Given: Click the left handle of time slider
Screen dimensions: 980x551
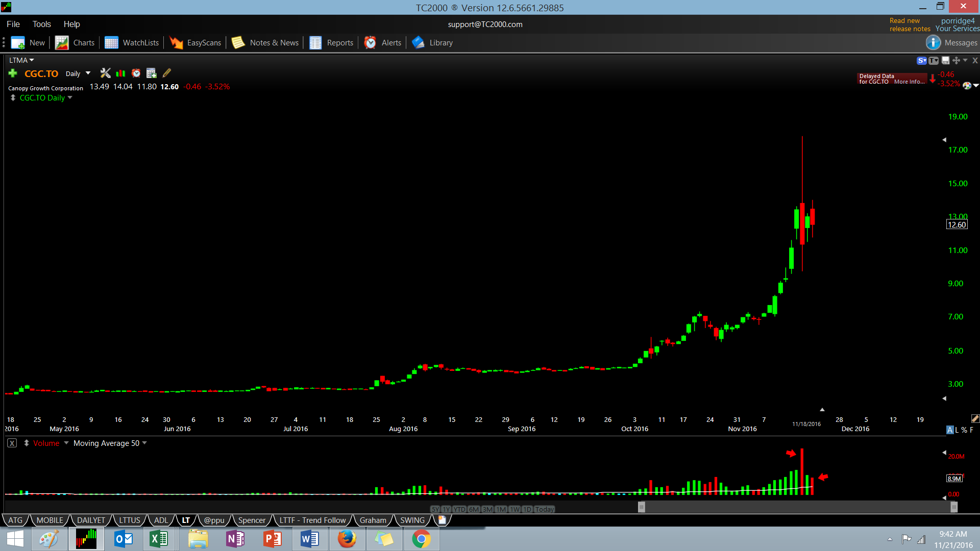Looking at the screenshot, I should 642,507.
